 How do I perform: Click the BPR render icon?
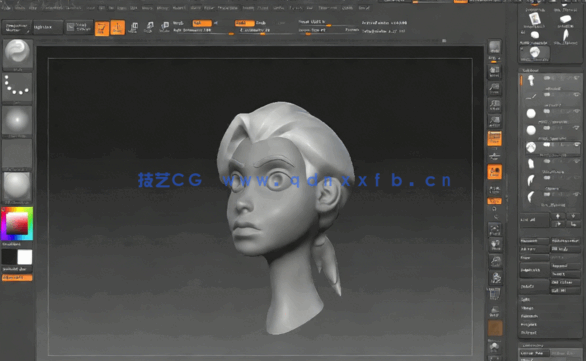click(x=494, y=48)
